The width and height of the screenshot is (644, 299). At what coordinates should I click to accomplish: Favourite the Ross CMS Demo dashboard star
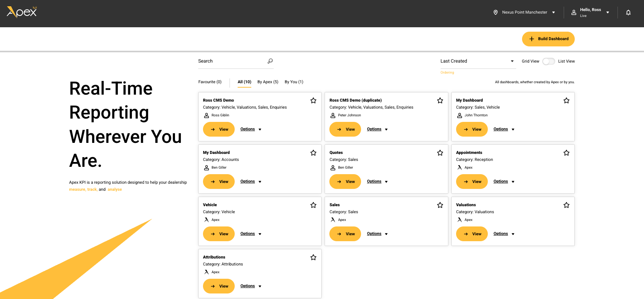[x=314, y=101]
